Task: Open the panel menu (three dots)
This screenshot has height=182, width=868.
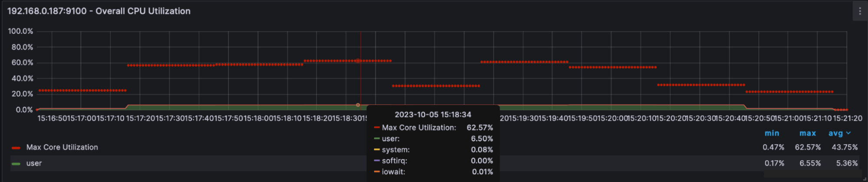Action: [860, 11]
